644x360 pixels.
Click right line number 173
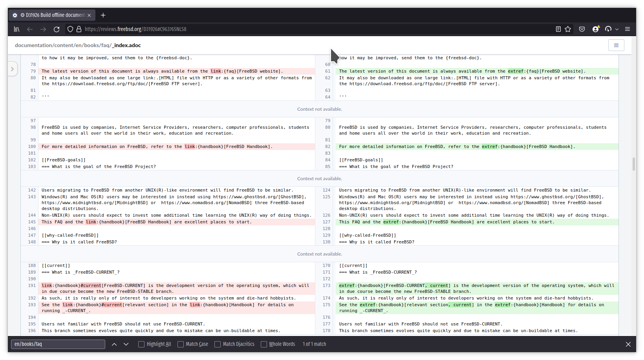tap(327, 286)
